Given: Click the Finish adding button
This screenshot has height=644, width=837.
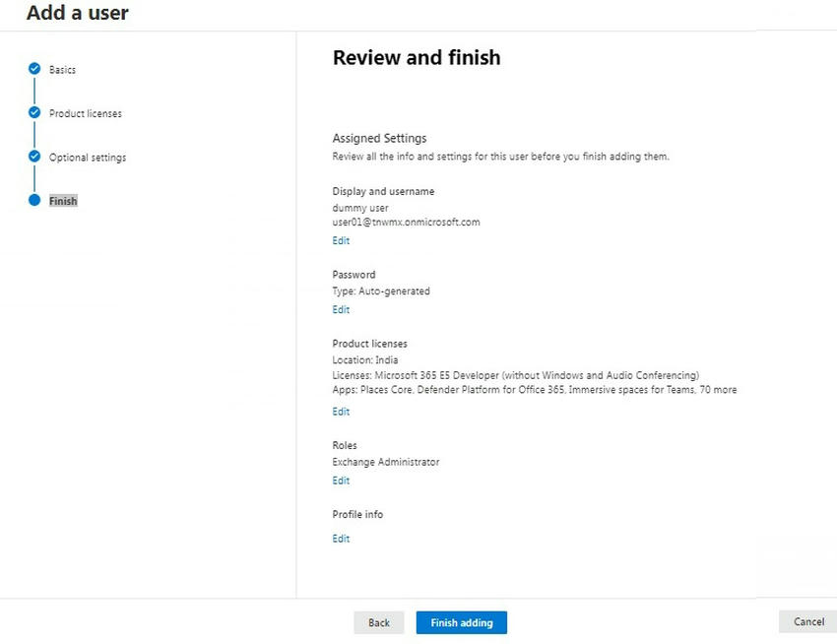Looking at the screenshot, I should point(462,622).
